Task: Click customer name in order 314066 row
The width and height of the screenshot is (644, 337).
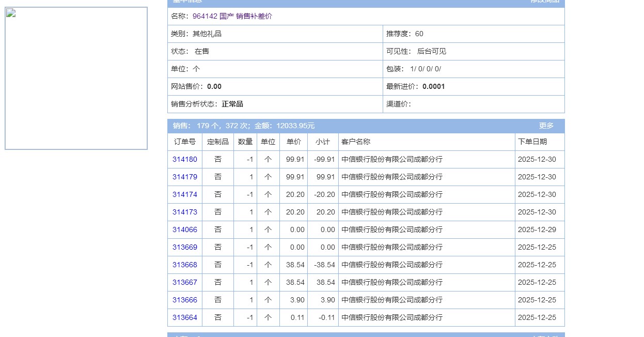Action: (x=392, y=229)
